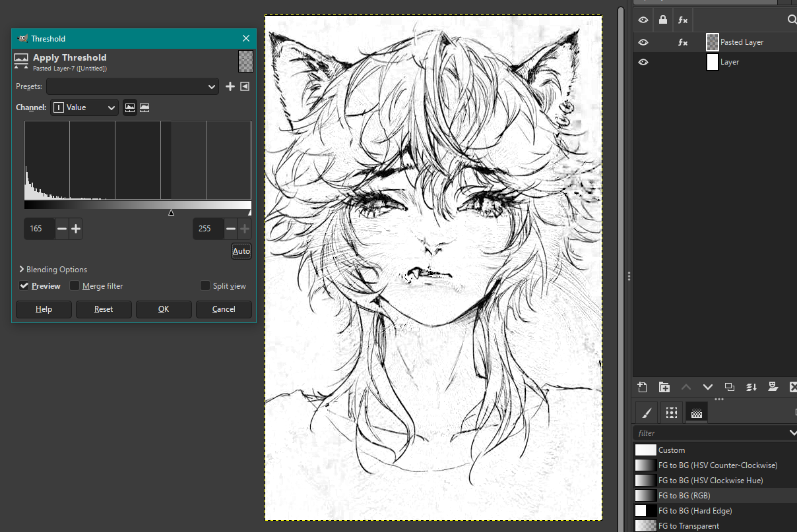Click the lock column header icon

point(663,20)
